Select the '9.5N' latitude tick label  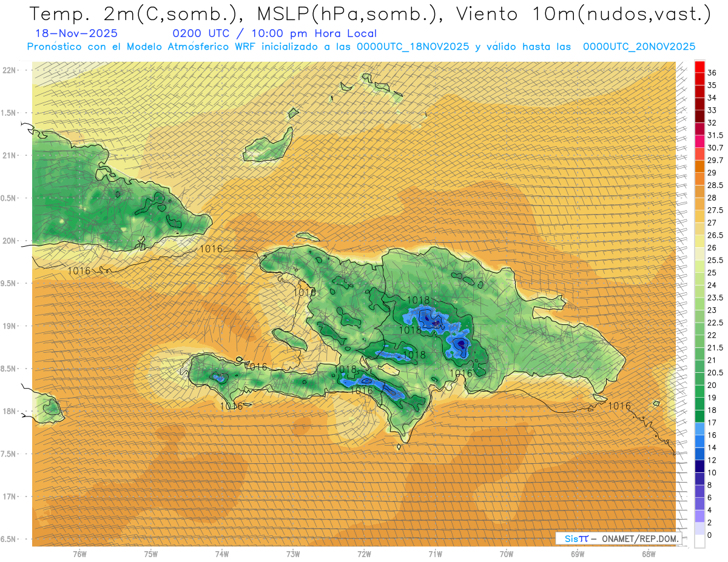click(8, 283)
